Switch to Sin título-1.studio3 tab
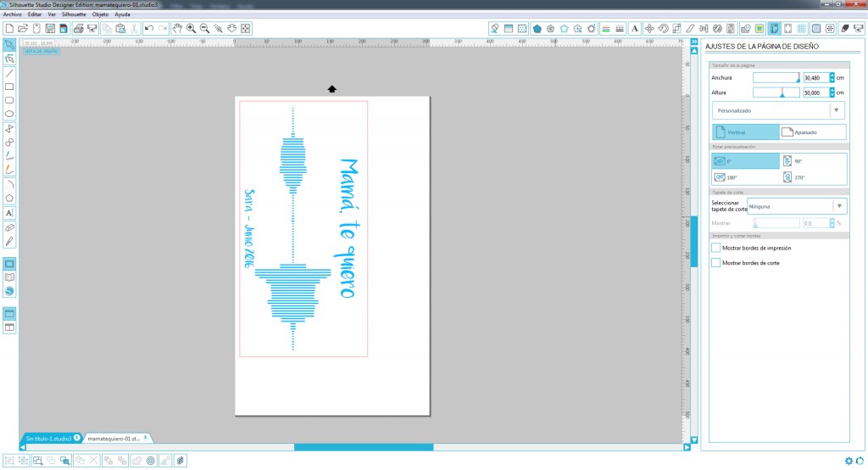The image size is (868, 470). [x=48, y=439]
